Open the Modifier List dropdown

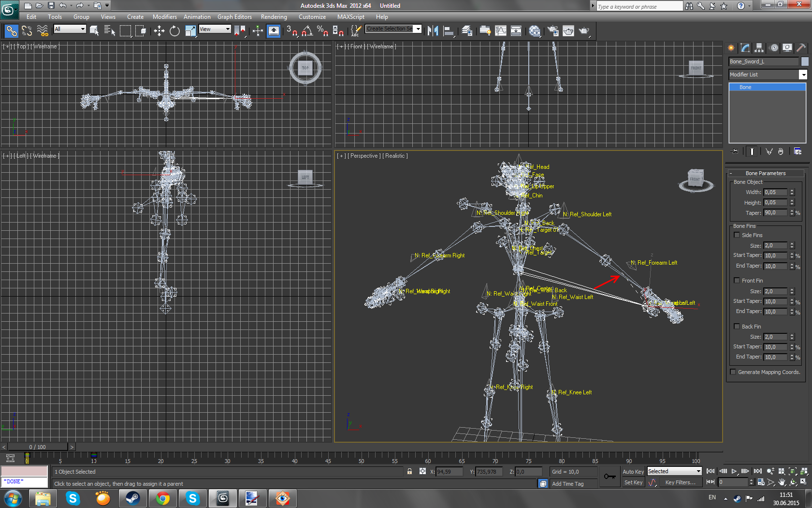[803, 75]
